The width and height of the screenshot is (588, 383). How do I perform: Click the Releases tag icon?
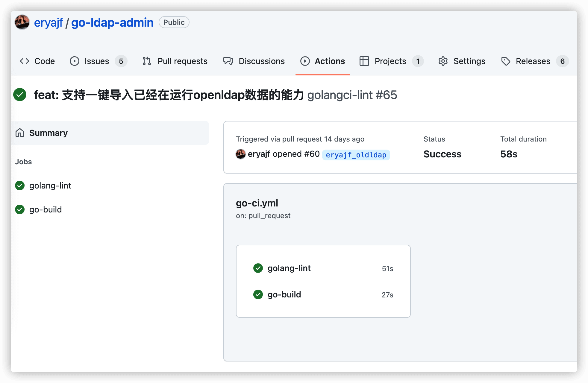[x=506, y=61]
